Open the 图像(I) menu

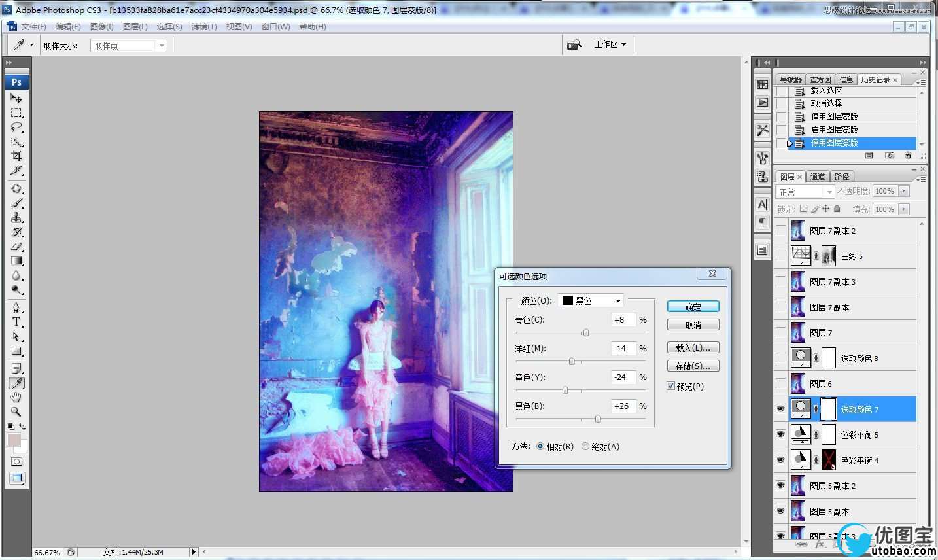pos(101,27)
